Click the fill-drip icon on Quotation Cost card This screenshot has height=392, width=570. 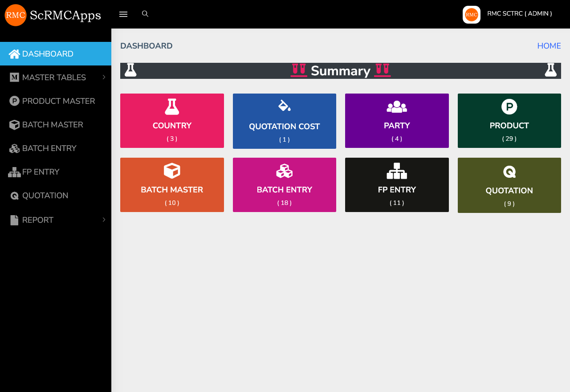pos(284,106)
